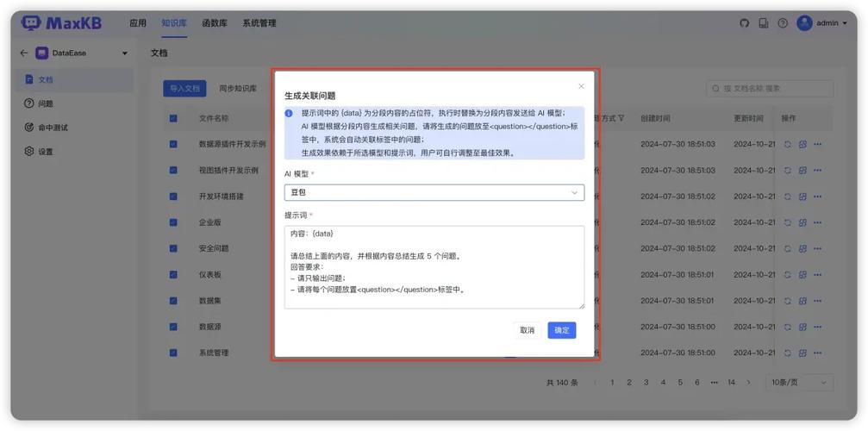Viewport: 868px width, 431px height.
Task: Open the 10条/页 page size dropdown
Action: click(799, 383)
